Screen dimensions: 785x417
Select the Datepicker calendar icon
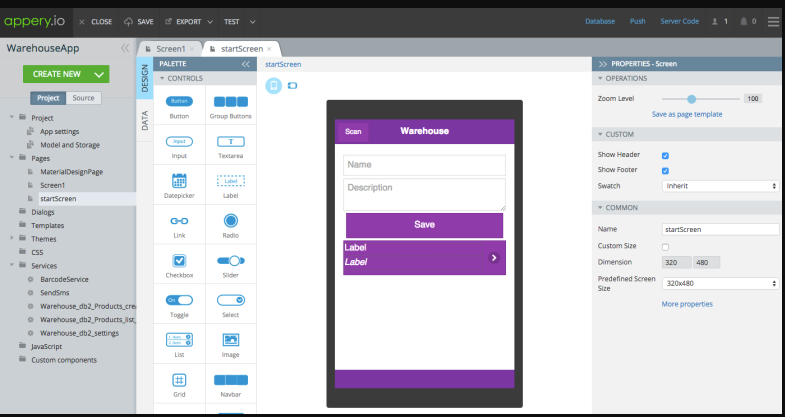(179, 181)
